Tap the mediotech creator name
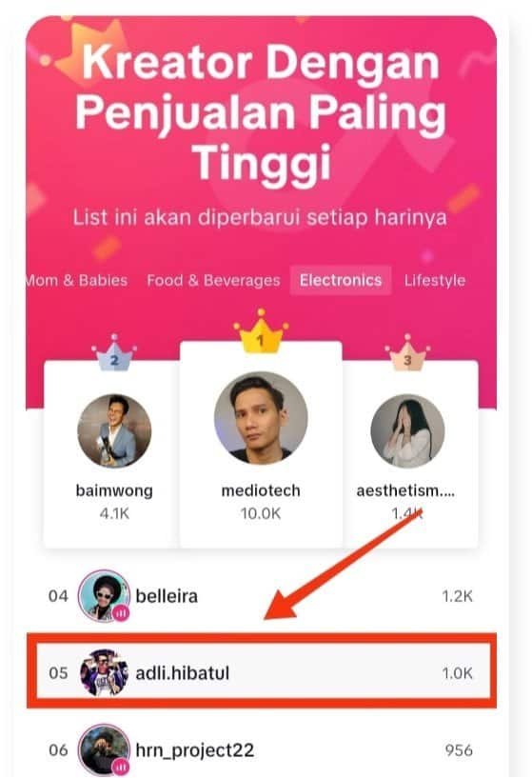 [261, 490]
